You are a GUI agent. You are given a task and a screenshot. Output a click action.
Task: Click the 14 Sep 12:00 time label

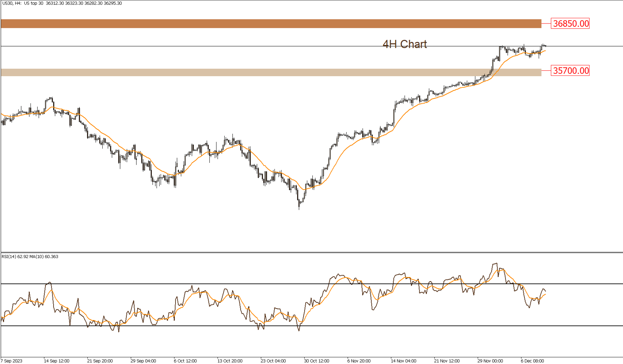57,361
